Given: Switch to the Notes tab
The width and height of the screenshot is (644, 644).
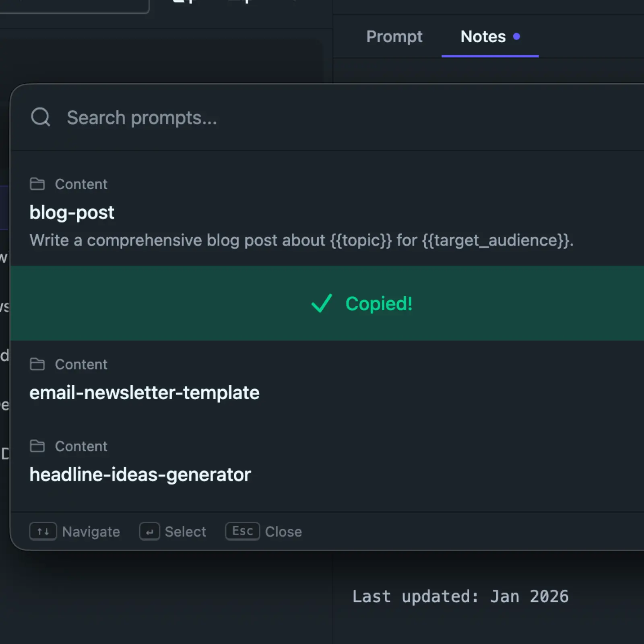Looking at the screenshot, I should coord(483,37).
